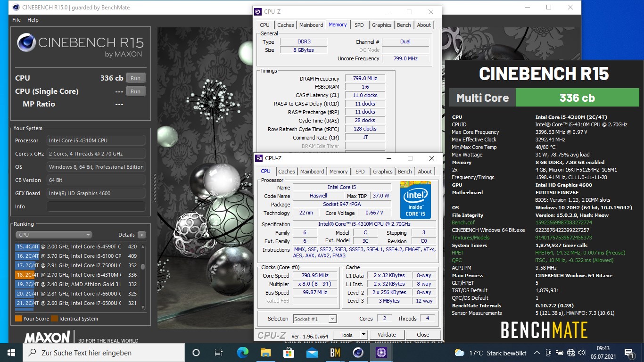
Task: Open About tab in upper CPU-Z window
Action: tap(424, 25)
